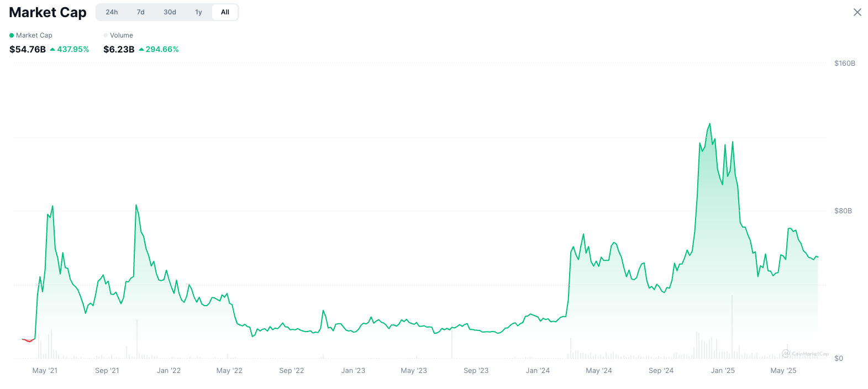Click the May '21 date label
Image resolution: width=868 pixels, height=389 pixels.
[x=45, y=370]
